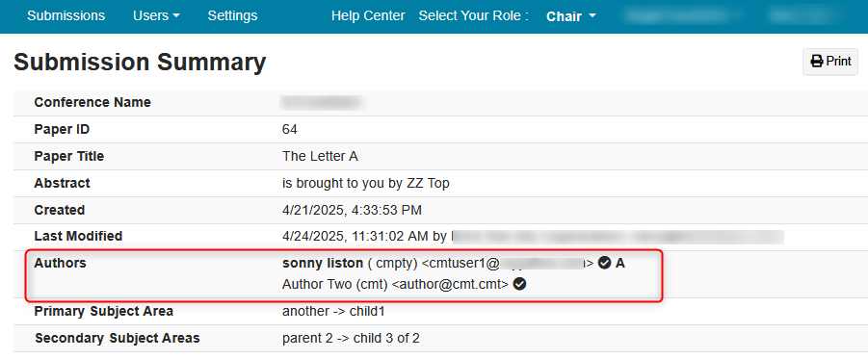Click the caret arrow beside Chair
This screenshot has width=868, height=359.
(x=592, y=16)
